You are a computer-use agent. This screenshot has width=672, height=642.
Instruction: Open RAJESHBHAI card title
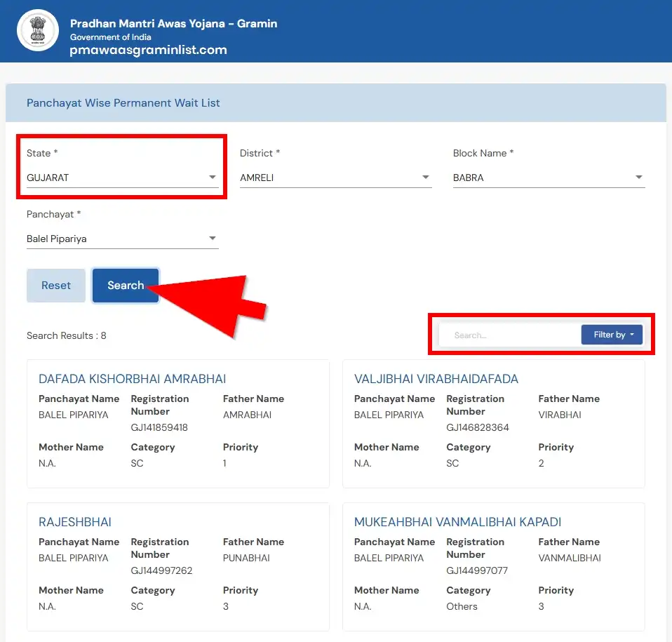tap(75, 522)
